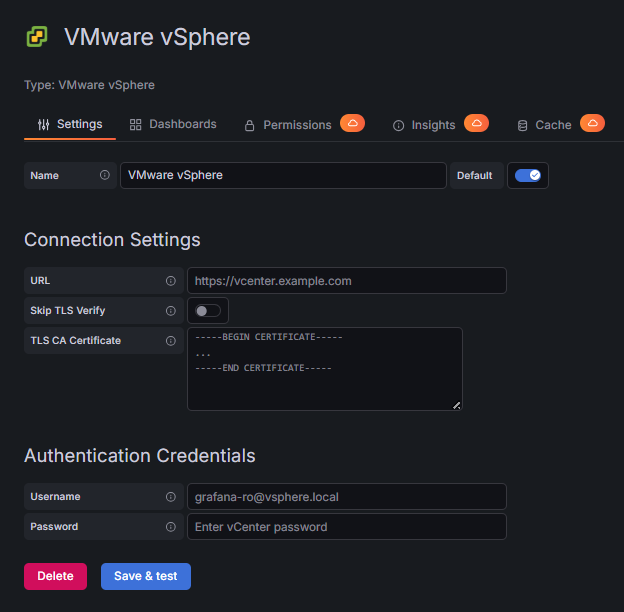
Task: Switch to the Cache tab
Action: 561,125
